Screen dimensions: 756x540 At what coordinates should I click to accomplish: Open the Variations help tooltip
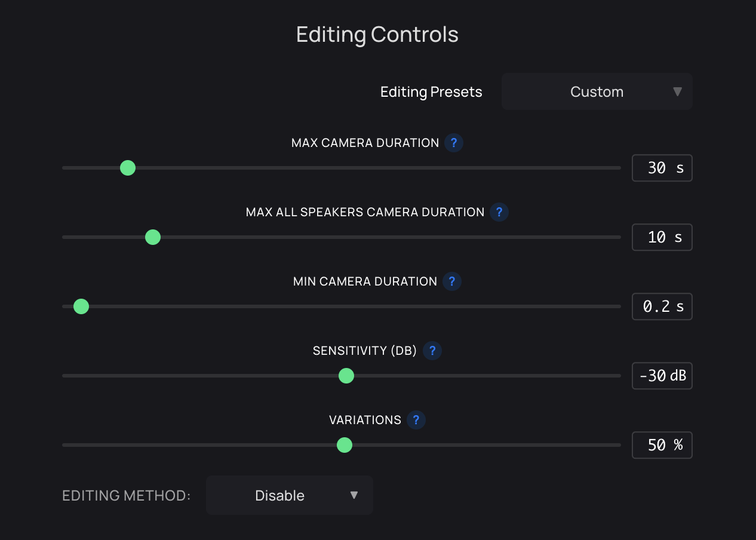416,420
